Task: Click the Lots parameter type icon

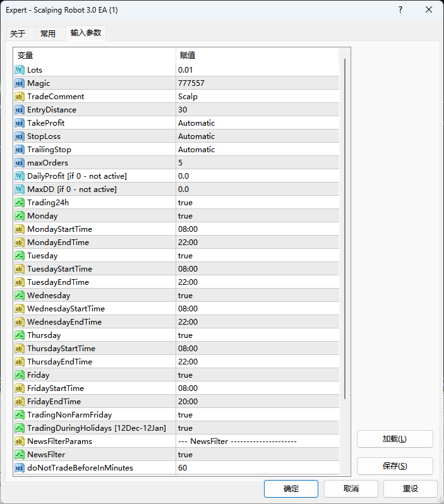Action: (x=19, y=70)
